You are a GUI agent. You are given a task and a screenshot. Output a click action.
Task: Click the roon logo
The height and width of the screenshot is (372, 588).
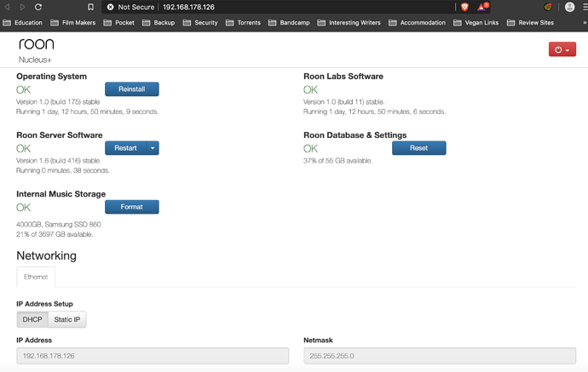coord(37,44)
